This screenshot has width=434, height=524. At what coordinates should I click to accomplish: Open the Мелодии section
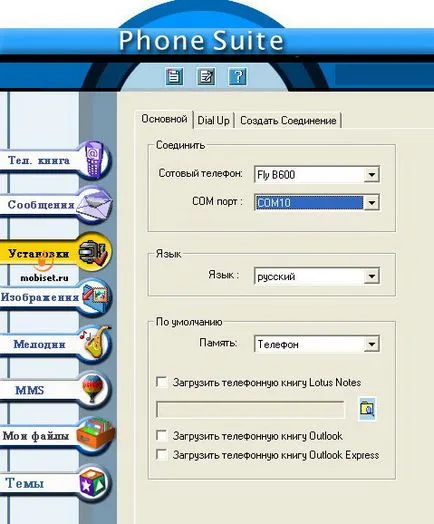[x=39, y=344]
